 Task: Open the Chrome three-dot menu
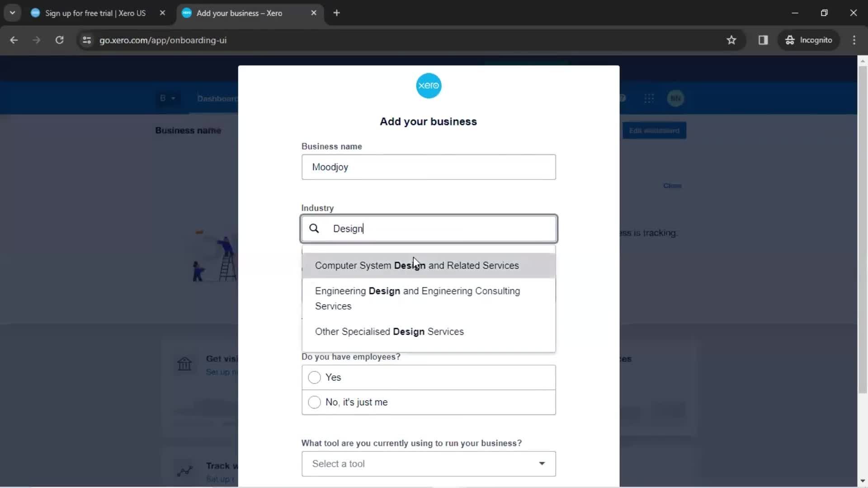pyautogui.click(x=854, y=40)
